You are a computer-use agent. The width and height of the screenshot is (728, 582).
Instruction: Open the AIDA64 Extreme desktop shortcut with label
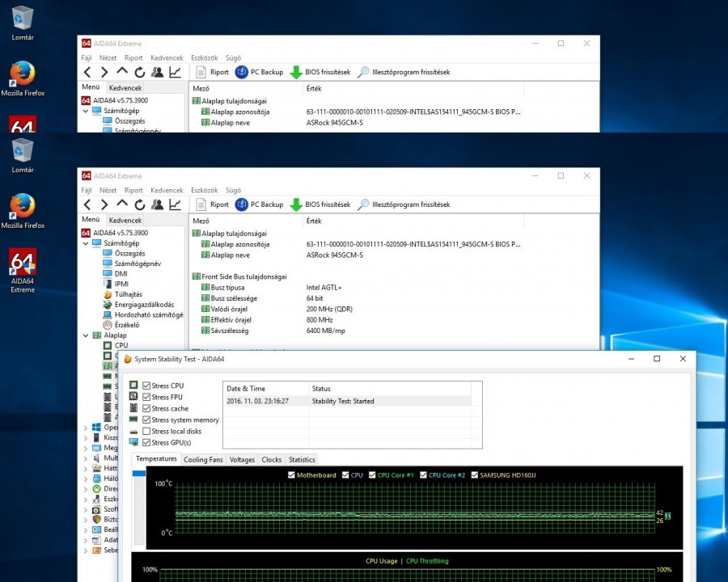click(x=23, y=271)
